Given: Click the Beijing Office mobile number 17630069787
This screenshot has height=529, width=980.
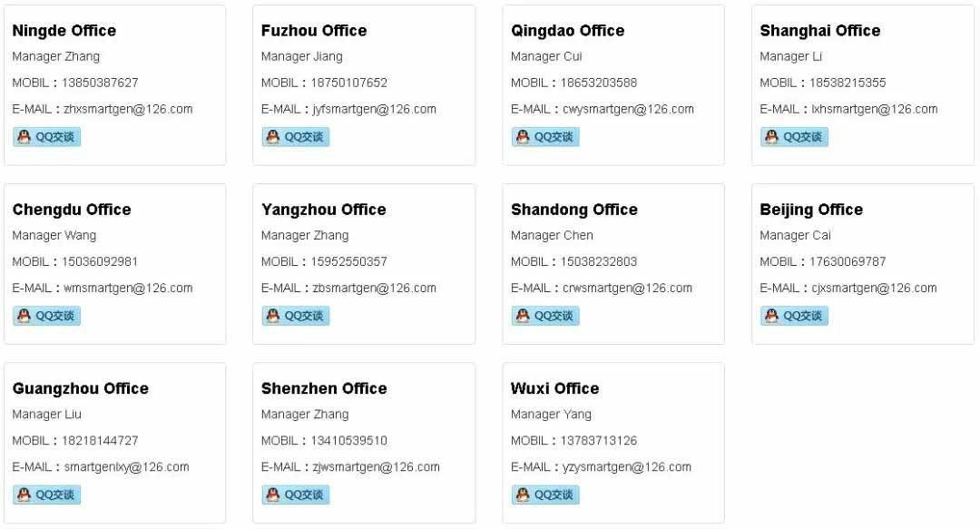Looking at the screenshot, I should pyautogui.click(x=848, y=261).
